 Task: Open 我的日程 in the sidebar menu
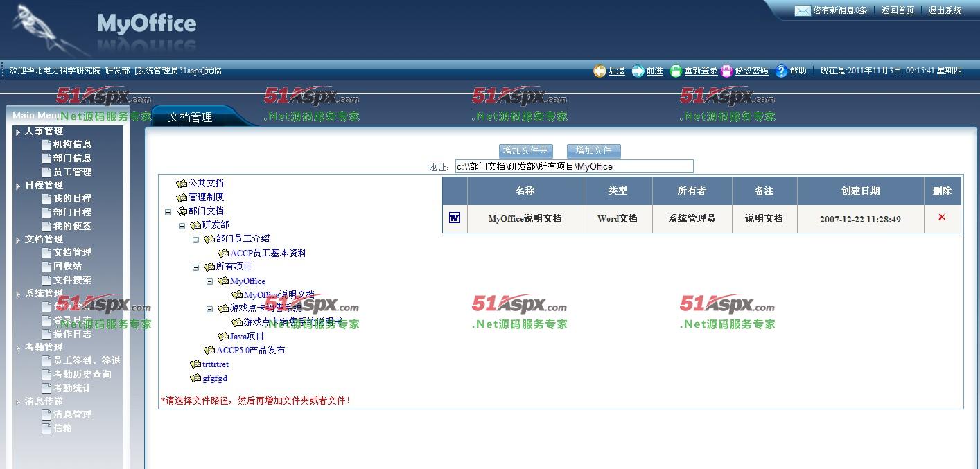point(72,198)
